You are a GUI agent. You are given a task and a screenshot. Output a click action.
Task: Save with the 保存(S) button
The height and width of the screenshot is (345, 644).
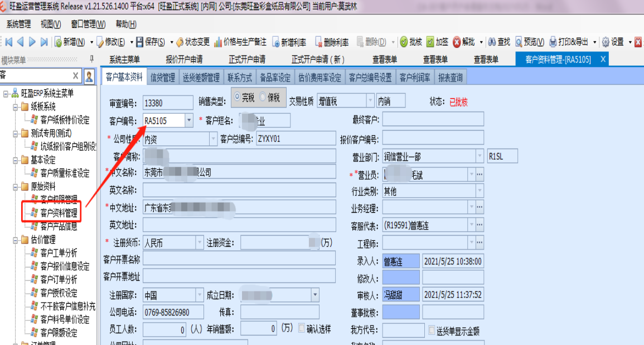[x=151, y=42]
